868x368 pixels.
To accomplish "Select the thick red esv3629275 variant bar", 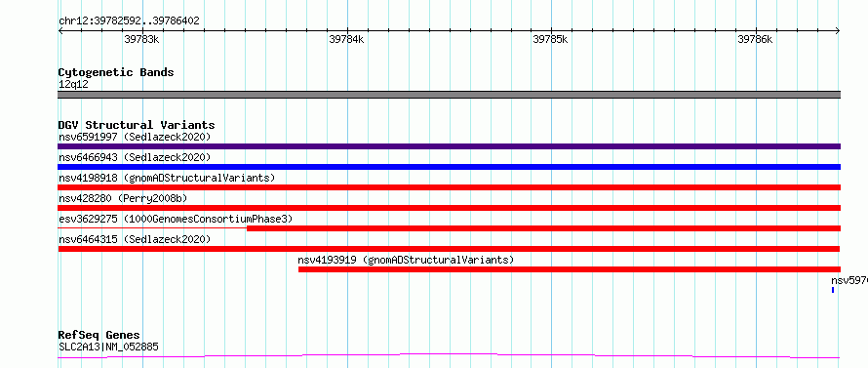I will [543, 228].
